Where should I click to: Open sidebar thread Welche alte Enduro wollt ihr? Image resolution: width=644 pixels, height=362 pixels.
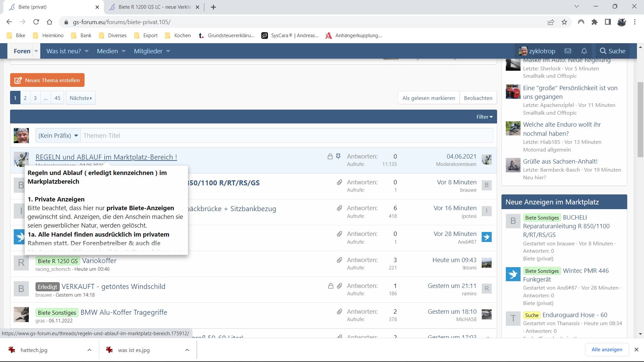click(x=562, y=129)
